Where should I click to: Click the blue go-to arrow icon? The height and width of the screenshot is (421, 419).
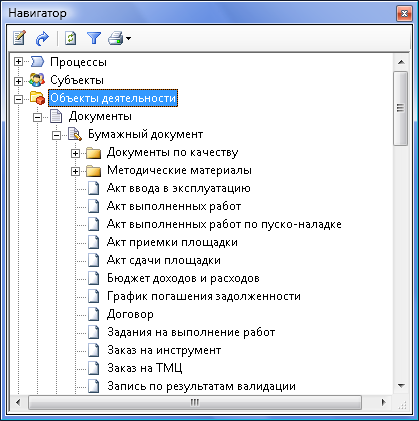point(42,38)
